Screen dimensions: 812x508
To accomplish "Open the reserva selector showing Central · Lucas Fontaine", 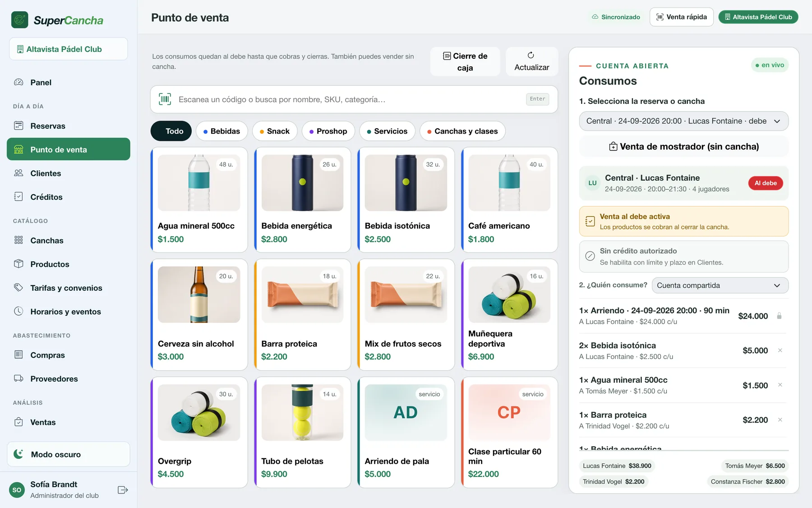I will (x=683, y=121).
